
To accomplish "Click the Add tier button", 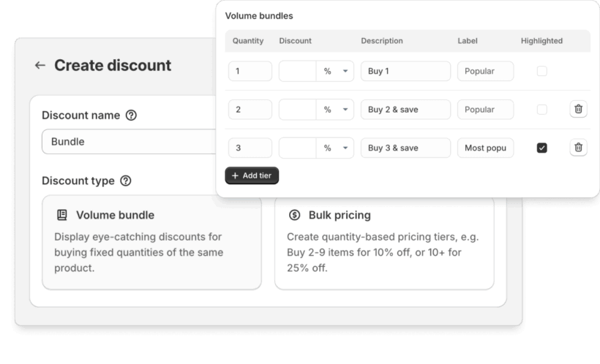I will 252,175.
